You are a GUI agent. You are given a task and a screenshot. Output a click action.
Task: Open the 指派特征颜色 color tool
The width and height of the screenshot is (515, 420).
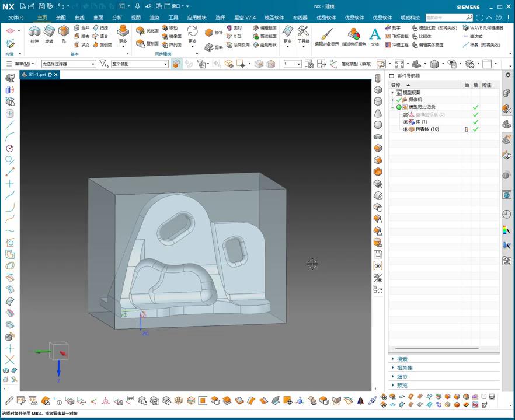[x=354, y=35]
